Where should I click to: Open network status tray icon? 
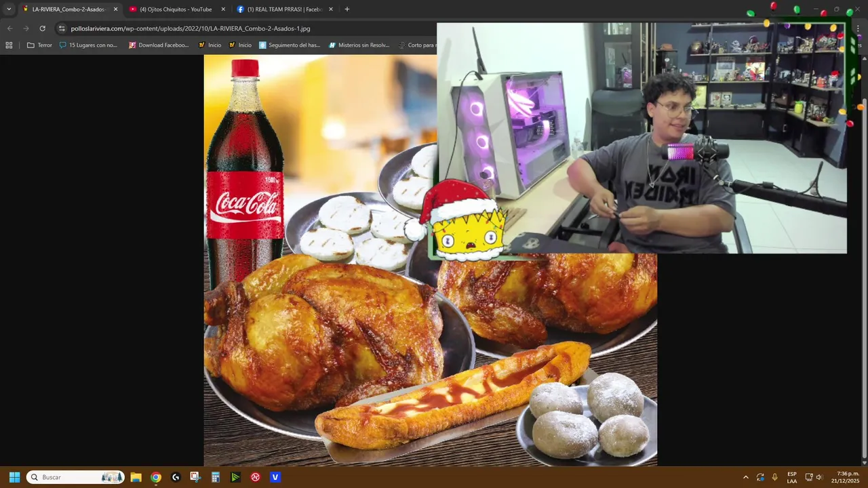tap(809, 477)
